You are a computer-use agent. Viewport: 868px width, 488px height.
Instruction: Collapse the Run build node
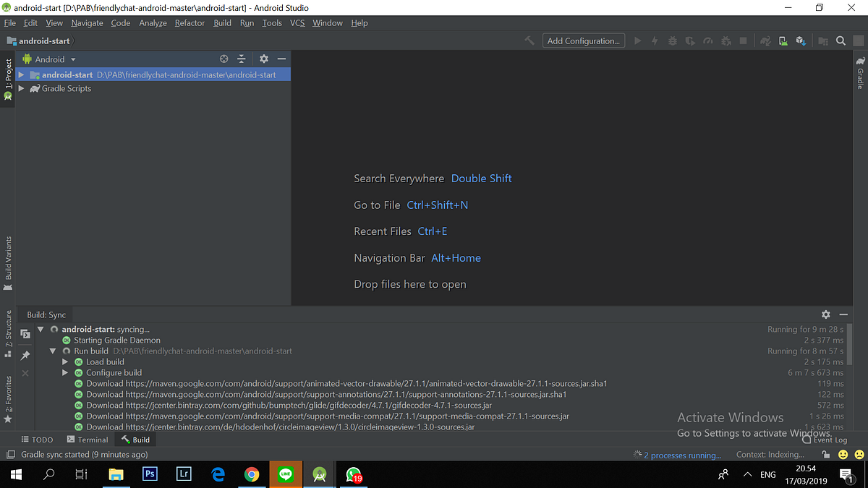[52, 351]
